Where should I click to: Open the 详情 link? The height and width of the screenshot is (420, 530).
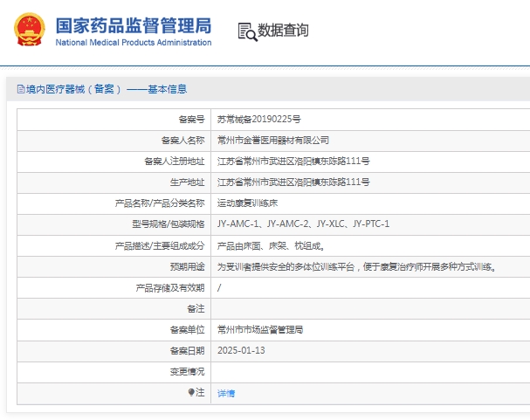(226, 393)
